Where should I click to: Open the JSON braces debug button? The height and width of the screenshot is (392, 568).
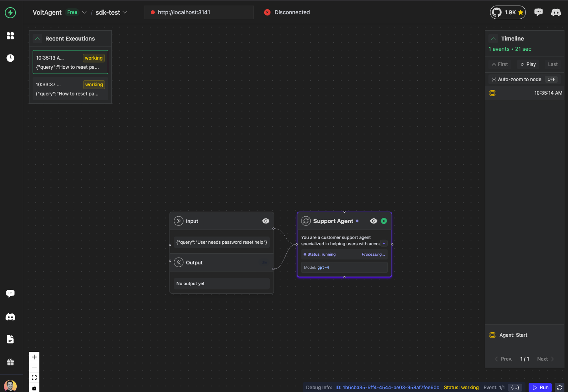pos(515,388)
